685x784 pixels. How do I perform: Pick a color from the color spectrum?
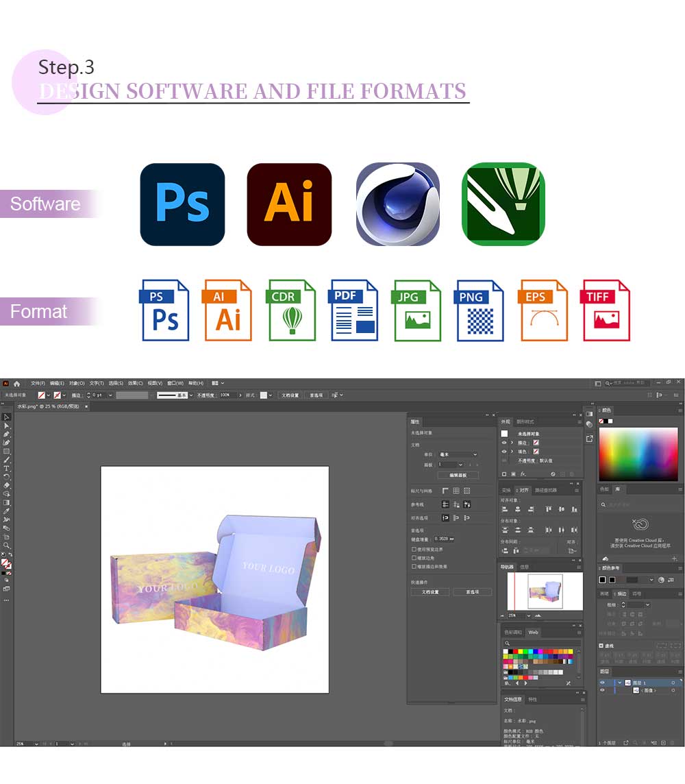pos(638,454)
